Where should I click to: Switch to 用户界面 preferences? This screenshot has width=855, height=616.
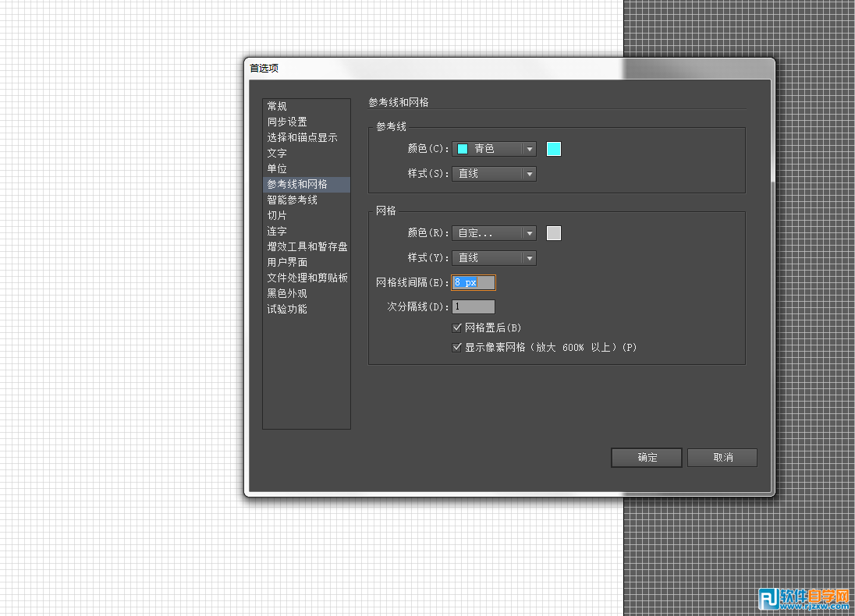click(287, 262)
